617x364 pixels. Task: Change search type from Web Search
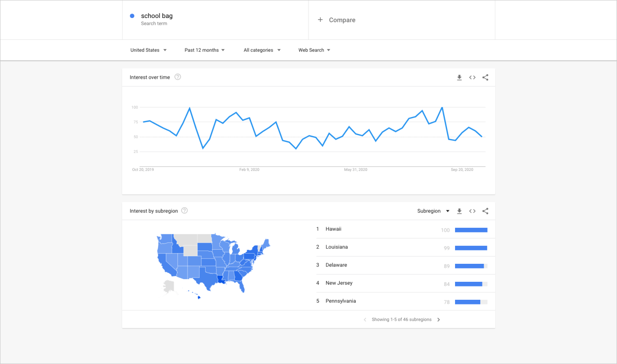click(314, 50)
